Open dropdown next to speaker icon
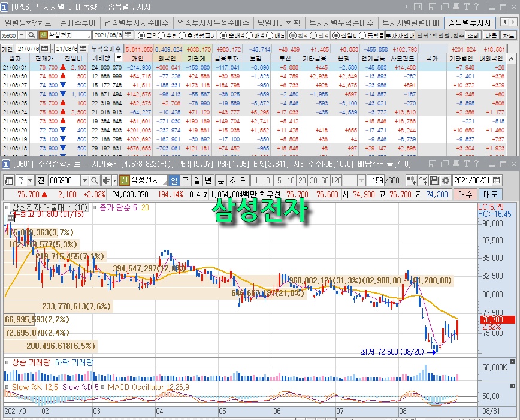The image size is (520, 420). [114, 180]
